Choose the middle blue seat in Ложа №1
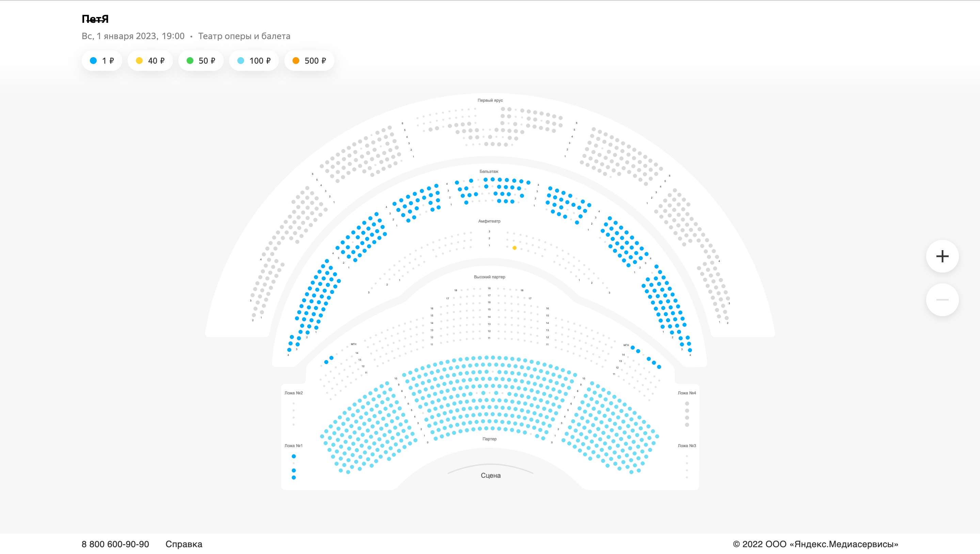The height and width of the screenshot is (554, 980). pos(294,471)
